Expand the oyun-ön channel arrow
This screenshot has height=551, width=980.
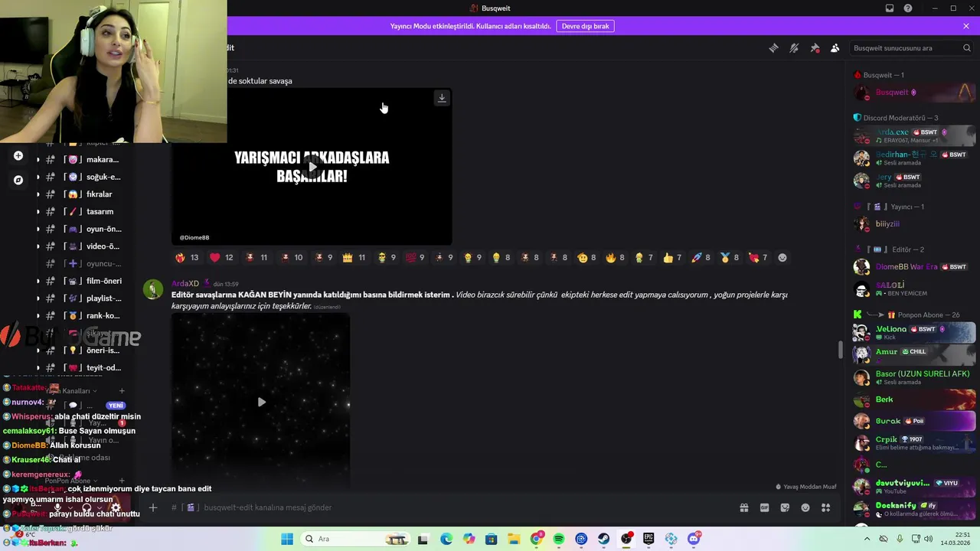tap(38, 229)
